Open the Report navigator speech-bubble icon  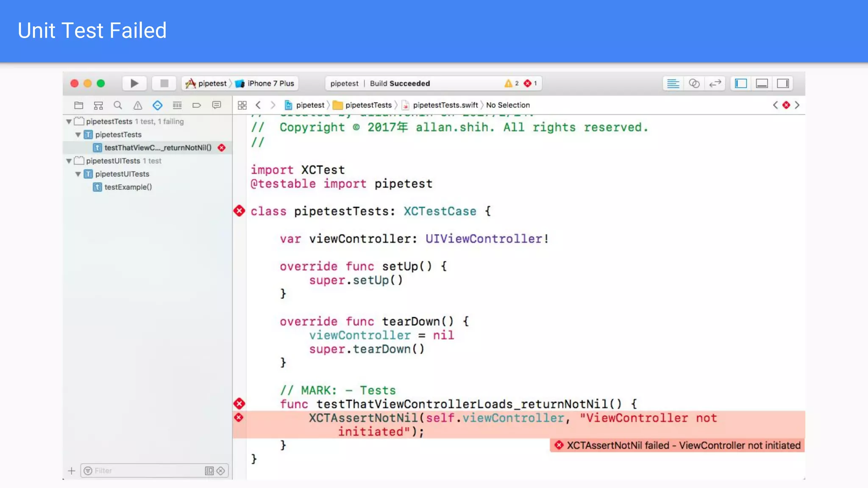pos(217,105)
